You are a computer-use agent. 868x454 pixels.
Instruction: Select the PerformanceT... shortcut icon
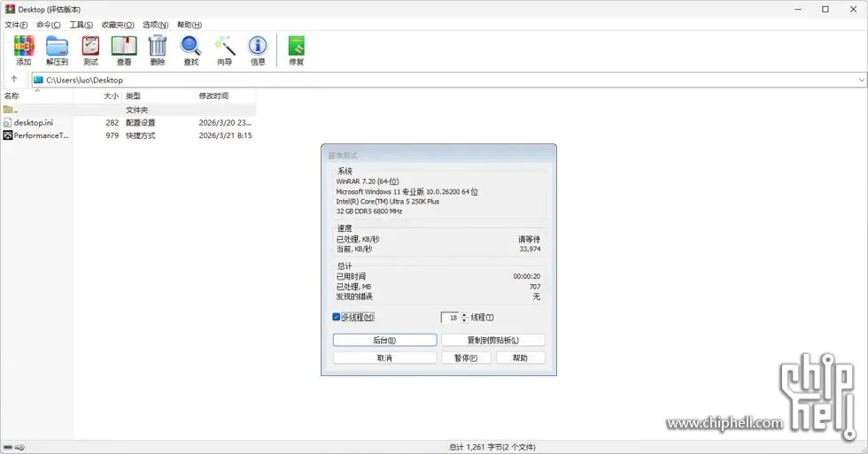8,135
